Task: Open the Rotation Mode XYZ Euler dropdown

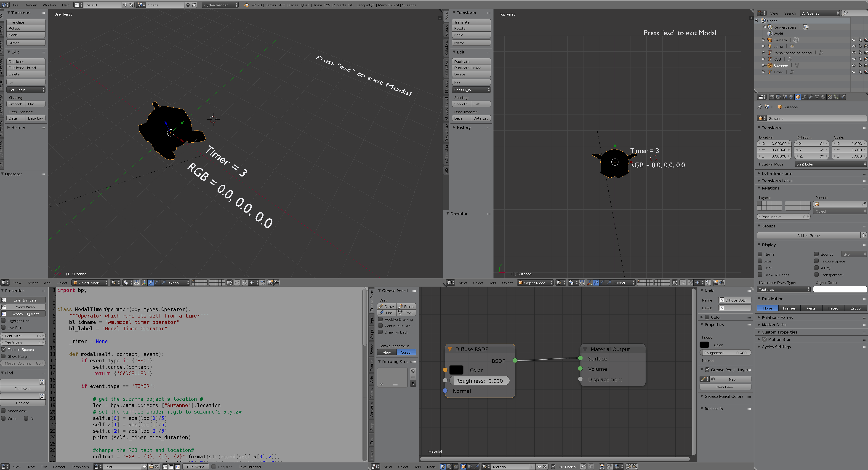Action: coord(830,164)
